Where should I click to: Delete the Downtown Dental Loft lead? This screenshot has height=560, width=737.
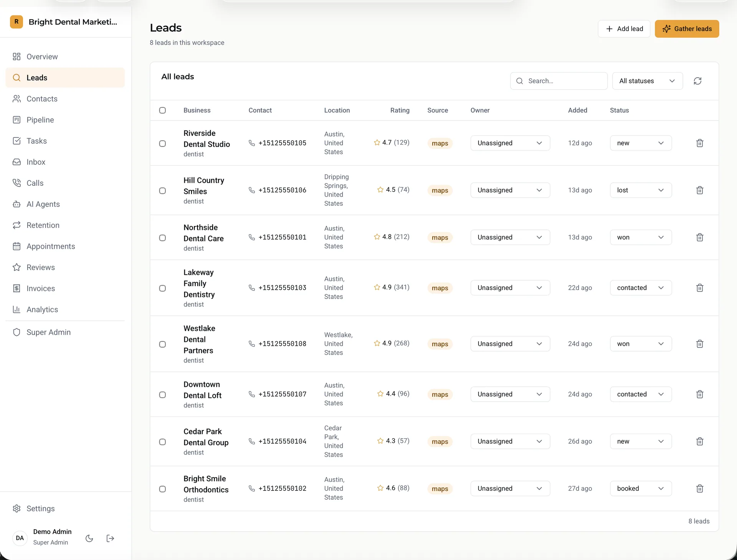699,394
